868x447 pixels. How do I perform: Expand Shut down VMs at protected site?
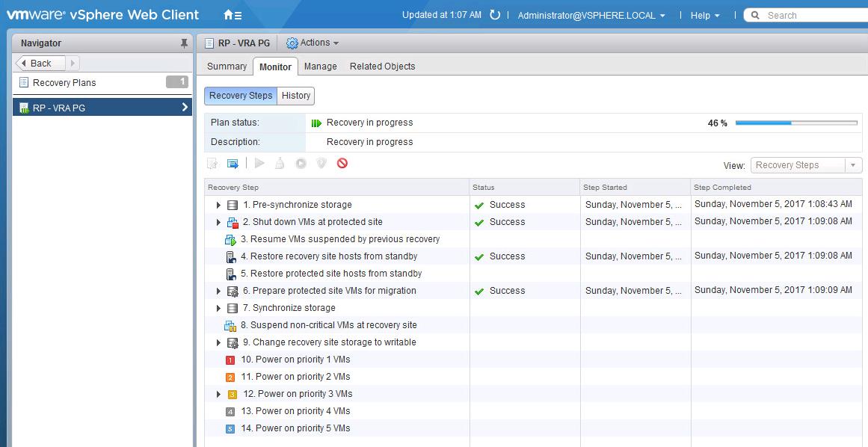coord(219,223)
